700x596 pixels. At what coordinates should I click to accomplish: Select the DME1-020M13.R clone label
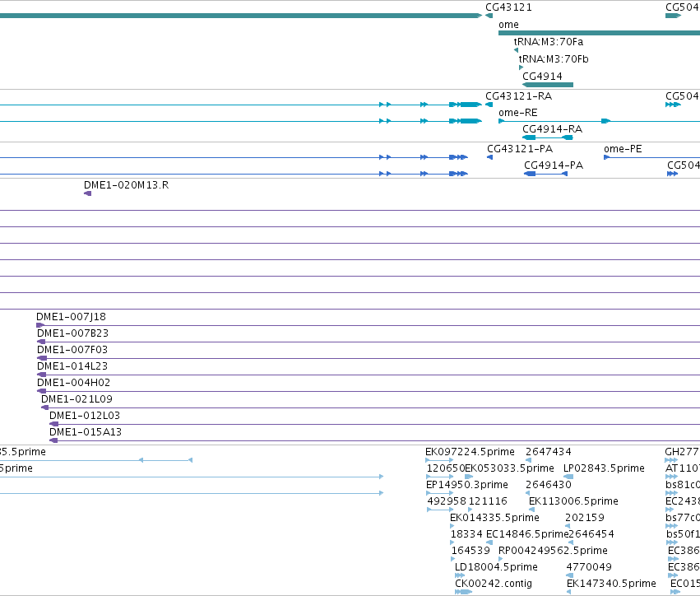click(127, 185)
